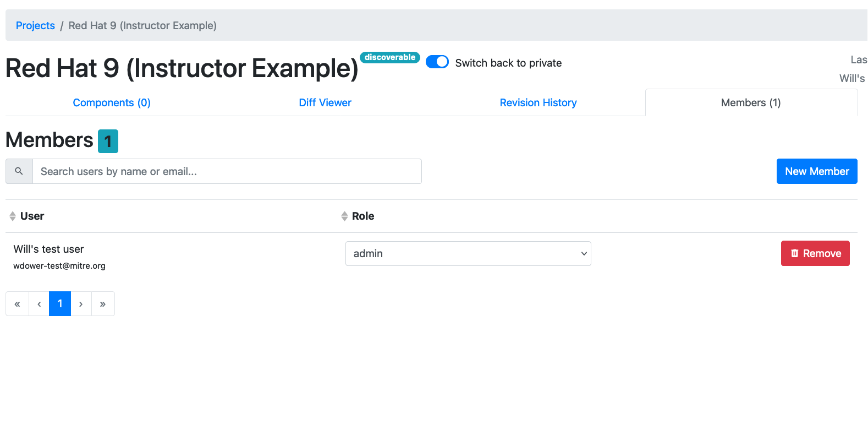This screenshot has height=435, width=868.
Task: Open the admin role dropdown
Action: [468, 254]
